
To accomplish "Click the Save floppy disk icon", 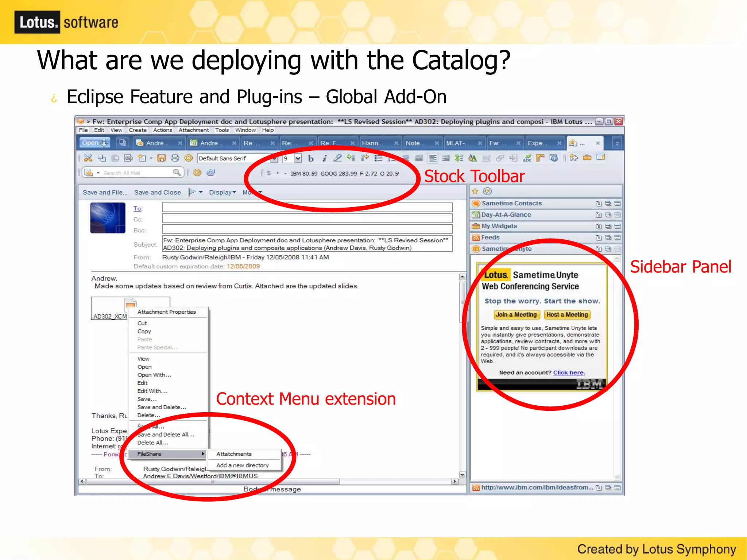I will tap(161, 158).
